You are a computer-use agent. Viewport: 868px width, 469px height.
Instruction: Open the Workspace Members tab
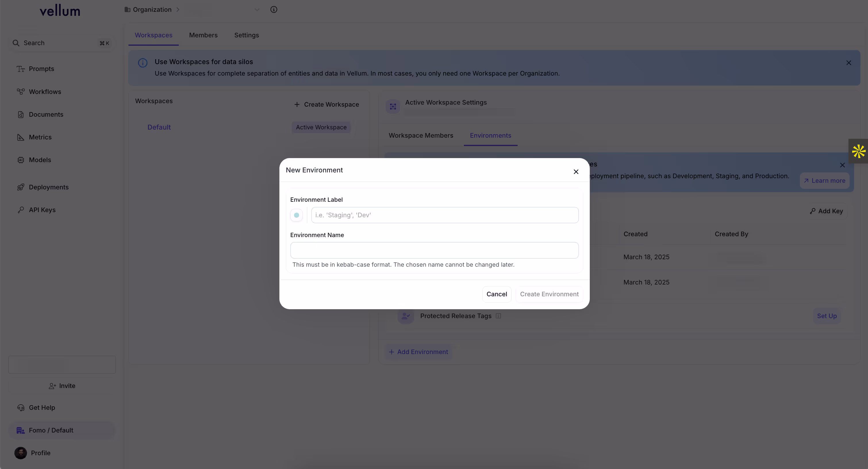pos(421,135)
